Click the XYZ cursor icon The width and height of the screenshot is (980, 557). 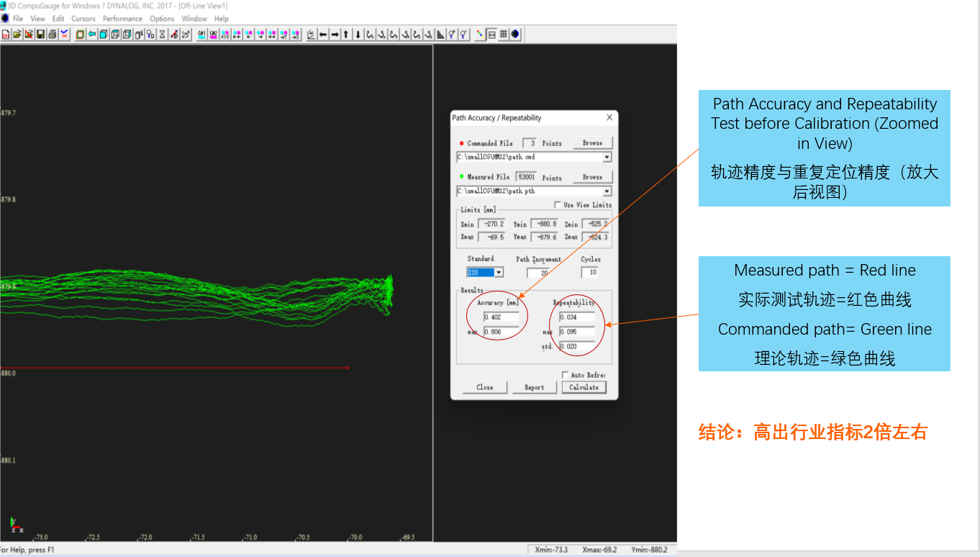tap(225, 35)
